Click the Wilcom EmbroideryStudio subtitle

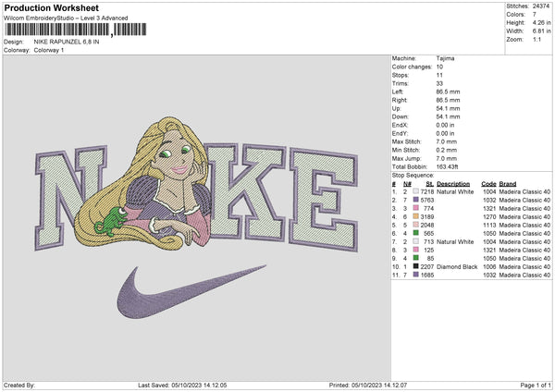tap(66, 18)
